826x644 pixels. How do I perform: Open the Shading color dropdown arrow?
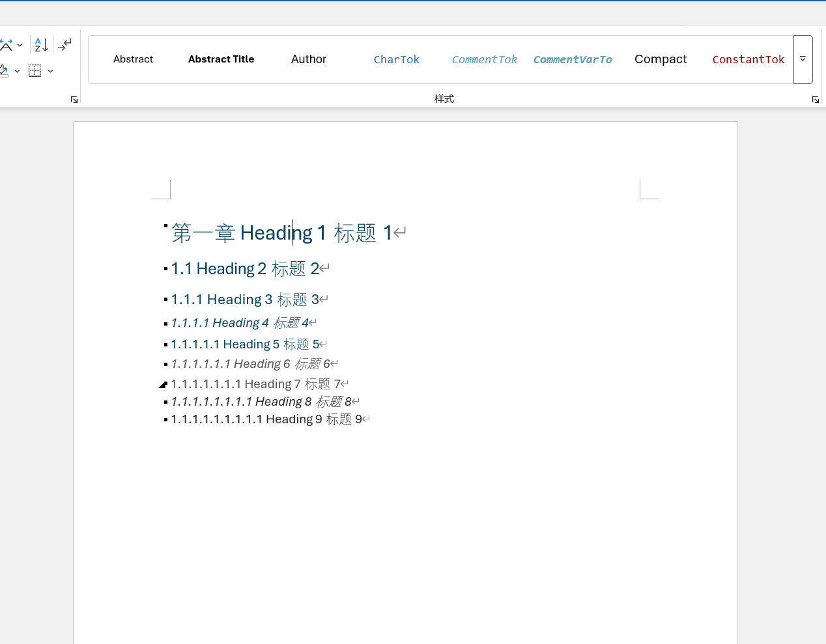pos(17,71)
